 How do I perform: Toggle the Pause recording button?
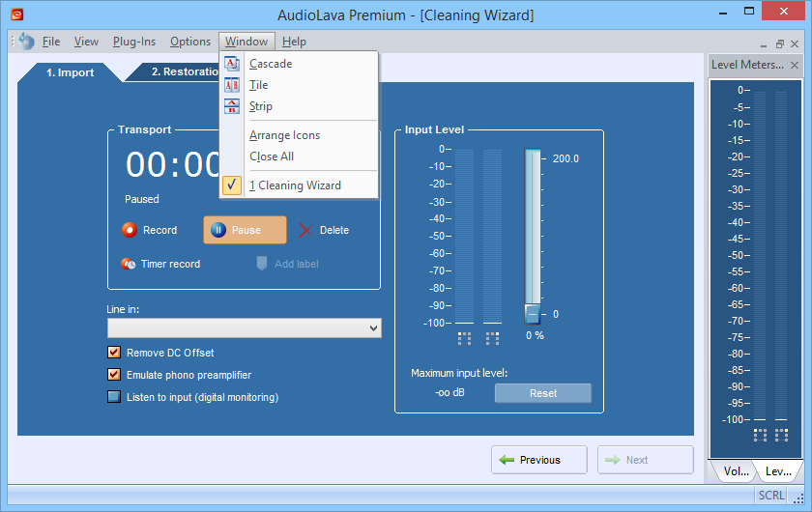coord(245,230)
